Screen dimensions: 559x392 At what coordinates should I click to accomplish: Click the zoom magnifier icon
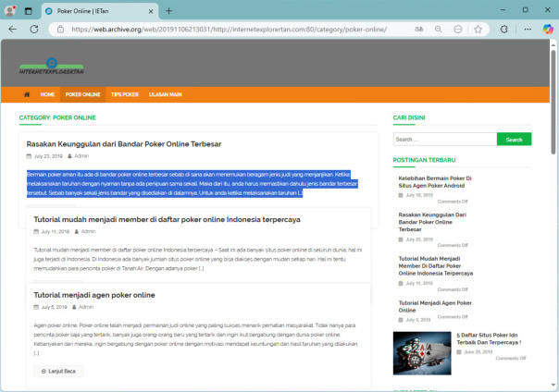tap(438, 30)
